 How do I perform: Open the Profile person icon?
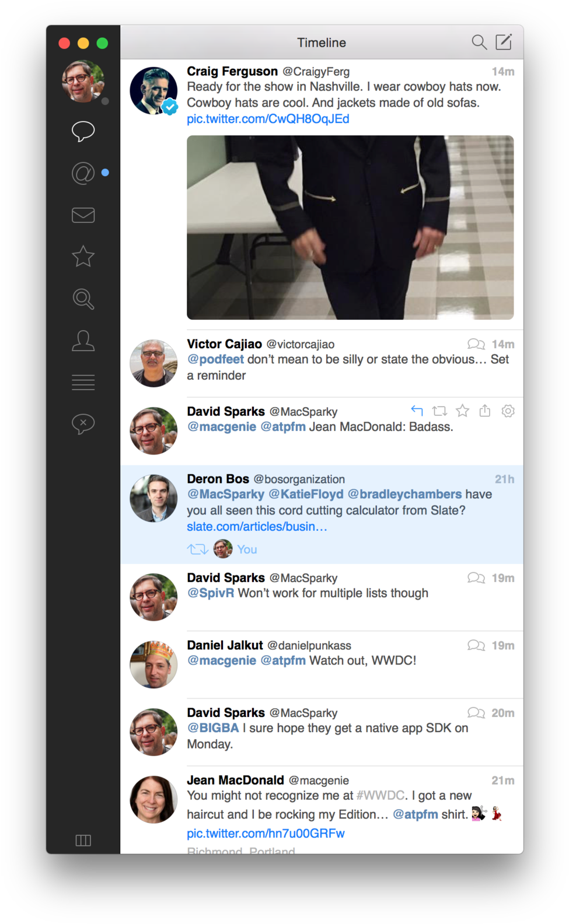pos(83,341)
